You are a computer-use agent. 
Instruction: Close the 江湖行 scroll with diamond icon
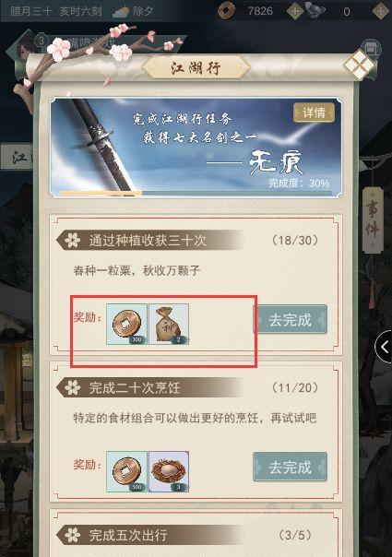click(x=358, y=65)
